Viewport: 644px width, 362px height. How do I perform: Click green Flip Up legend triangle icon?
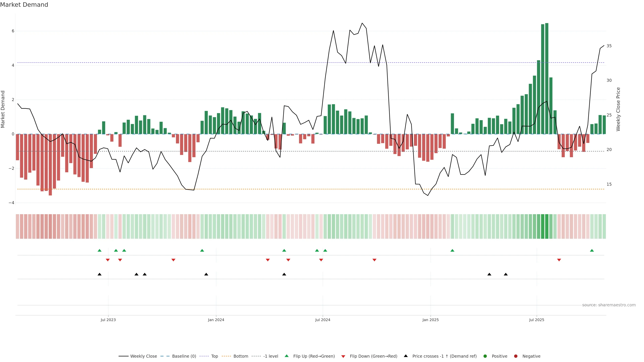(x=287, y=356)
